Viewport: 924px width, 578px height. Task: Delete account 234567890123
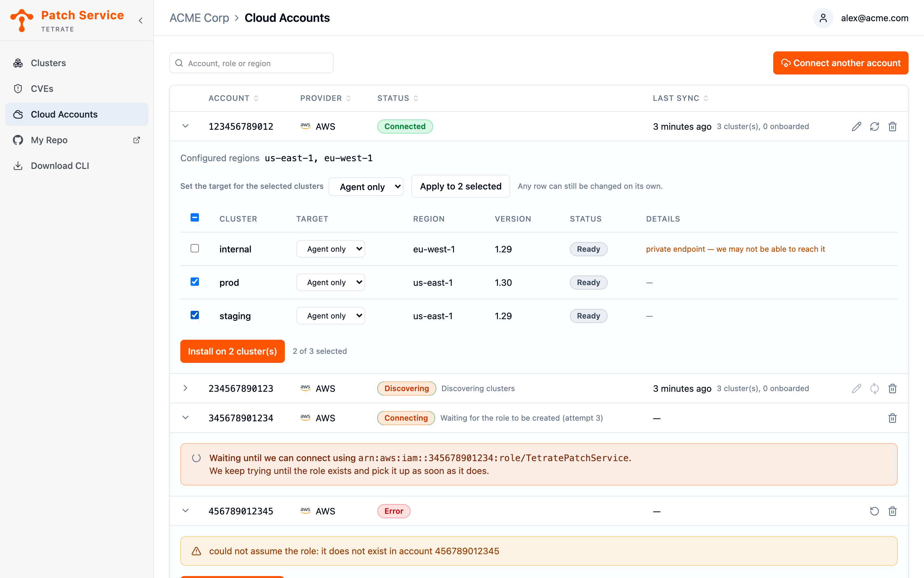892,389
